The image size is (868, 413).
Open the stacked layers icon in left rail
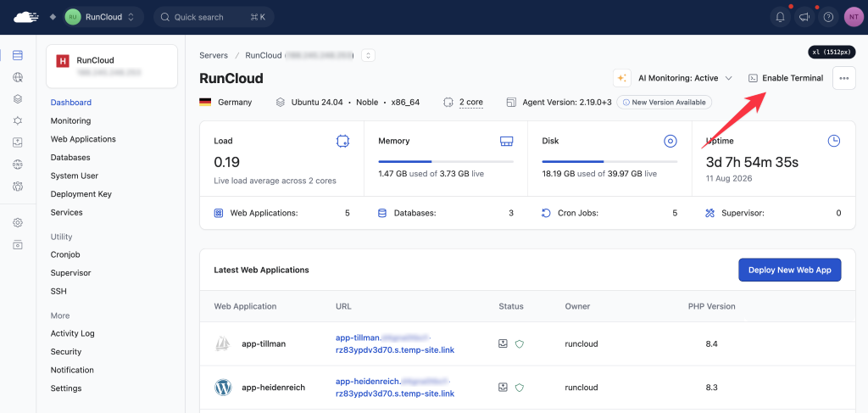(18, 99)
